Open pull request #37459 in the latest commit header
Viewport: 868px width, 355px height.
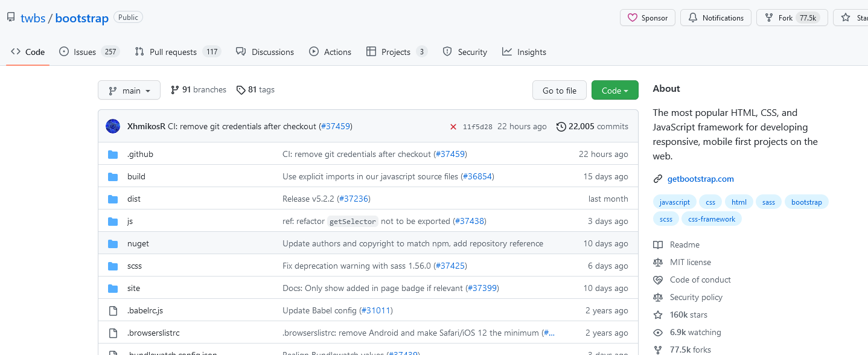coord(336,127)
